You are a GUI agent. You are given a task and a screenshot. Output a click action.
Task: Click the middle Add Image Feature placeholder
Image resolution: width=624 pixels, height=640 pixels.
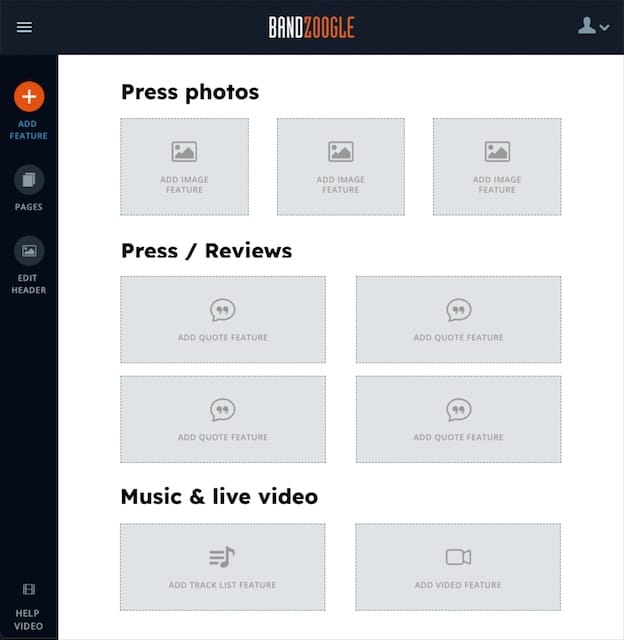pos(341,167)
